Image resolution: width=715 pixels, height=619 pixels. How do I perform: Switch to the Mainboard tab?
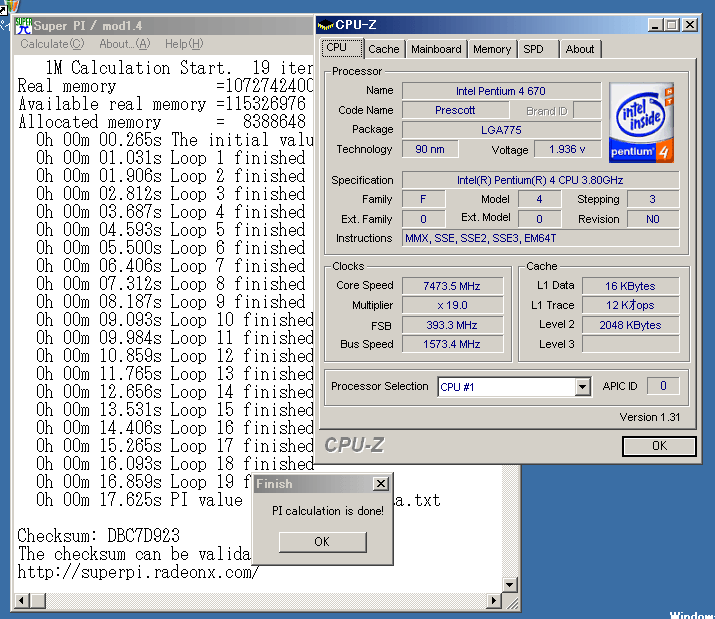coord(436,49)
